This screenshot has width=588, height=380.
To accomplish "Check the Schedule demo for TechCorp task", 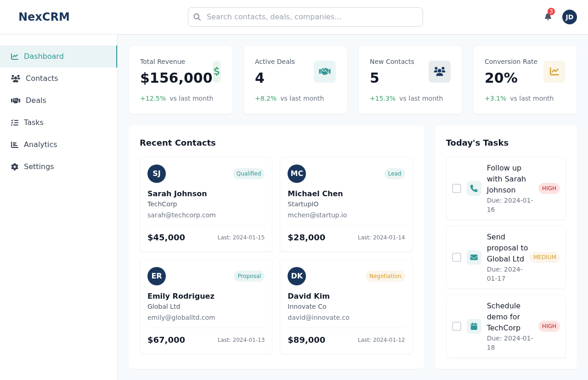I will (x=456, y=326).
